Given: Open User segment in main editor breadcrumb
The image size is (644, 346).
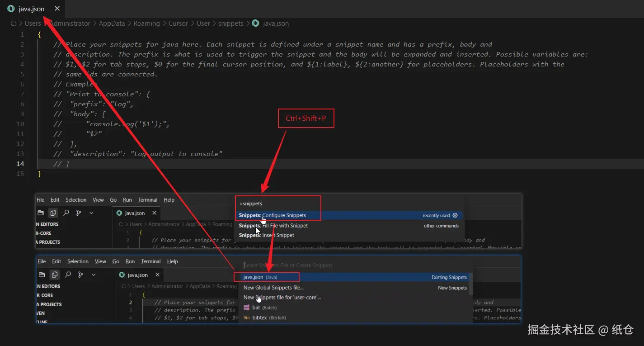Looking at the screenshot, I should click(x=203, y=23).
